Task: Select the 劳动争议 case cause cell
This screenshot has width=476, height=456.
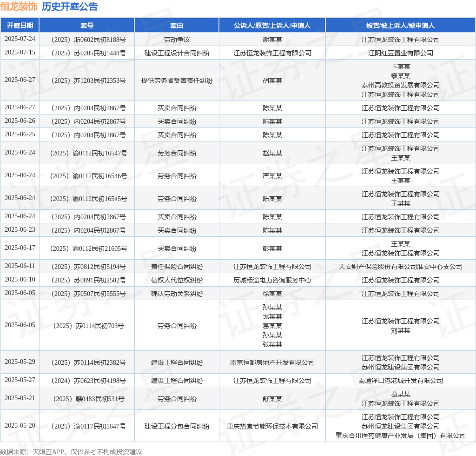Action: pos(177,40)
